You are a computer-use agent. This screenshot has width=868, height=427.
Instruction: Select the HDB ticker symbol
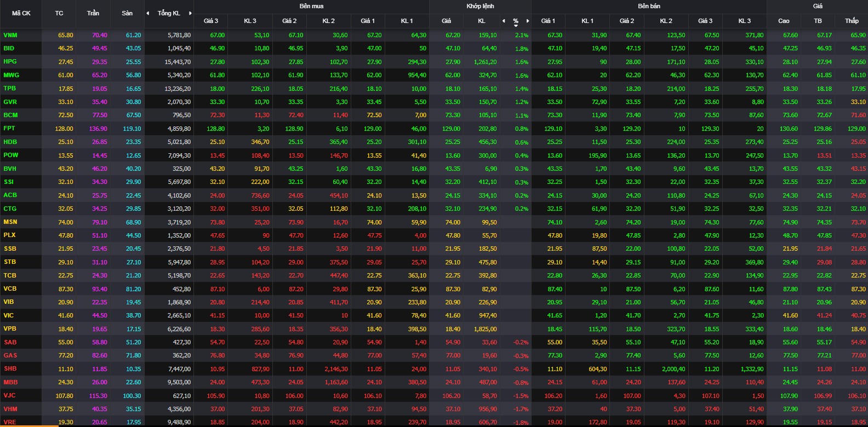point(10,142)
